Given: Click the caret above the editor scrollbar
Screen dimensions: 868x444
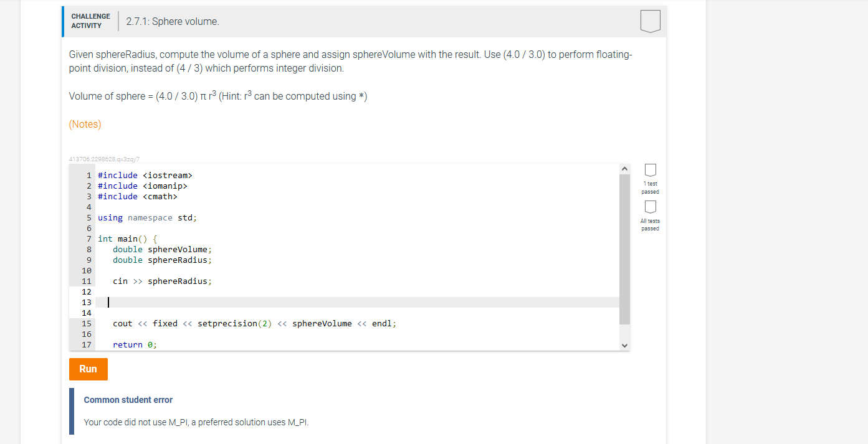Looking at the screenshot, I should [x=624, y=168].
